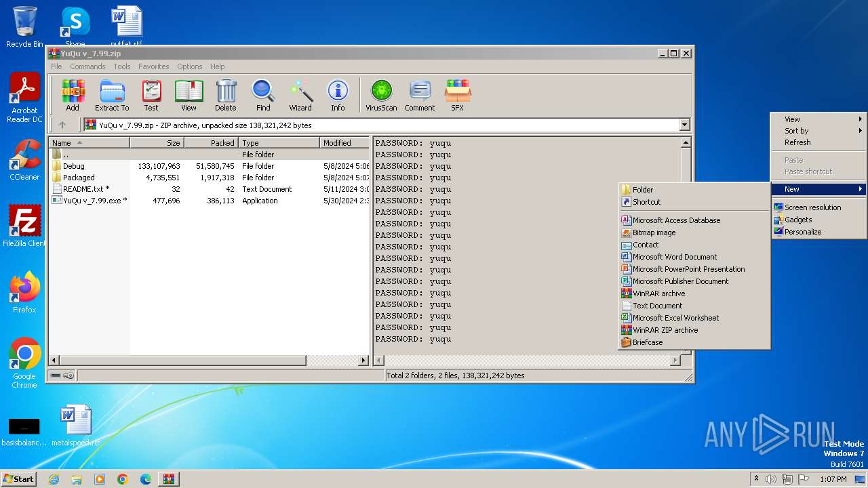This screenshot has width=868, height=488.
Task: Open the FileZilla Client desktop icon
Action: coord(24,226)
